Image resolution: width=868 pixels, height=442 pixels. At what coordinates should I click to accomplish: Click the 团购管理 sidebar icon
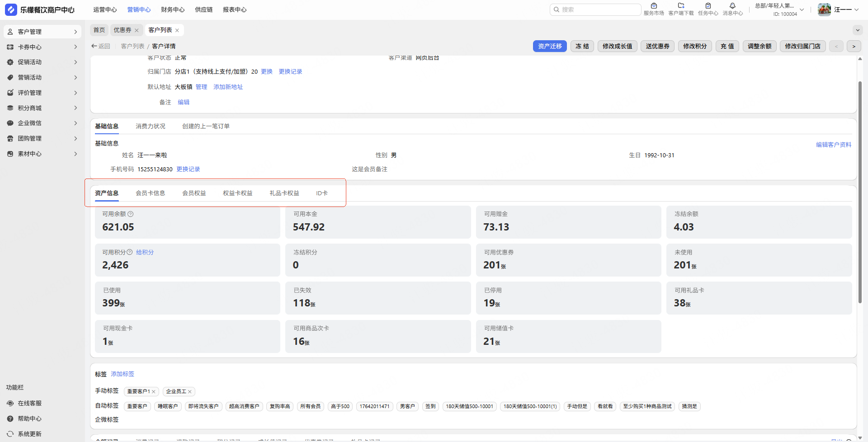(x=10, y=138)
